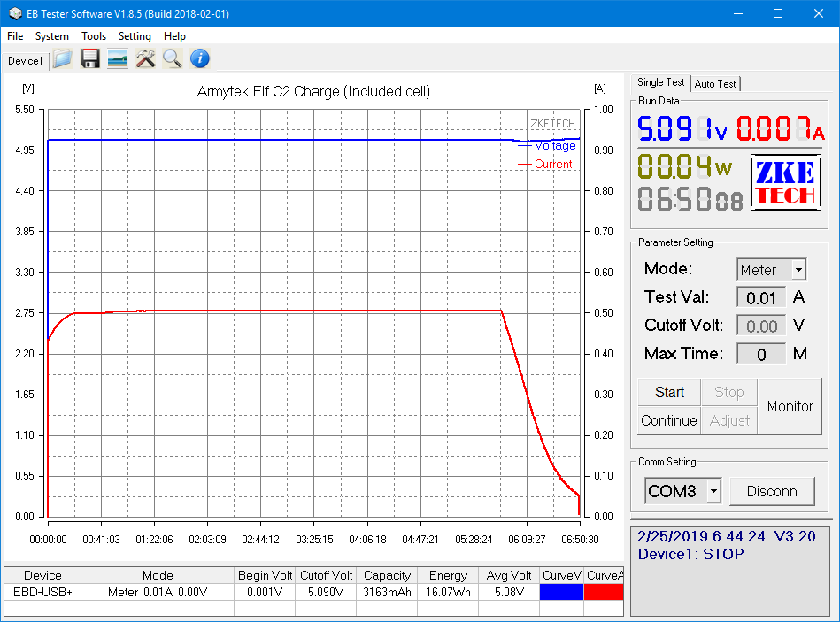Minimize the EB Tester window

click(x=737, y=13)
